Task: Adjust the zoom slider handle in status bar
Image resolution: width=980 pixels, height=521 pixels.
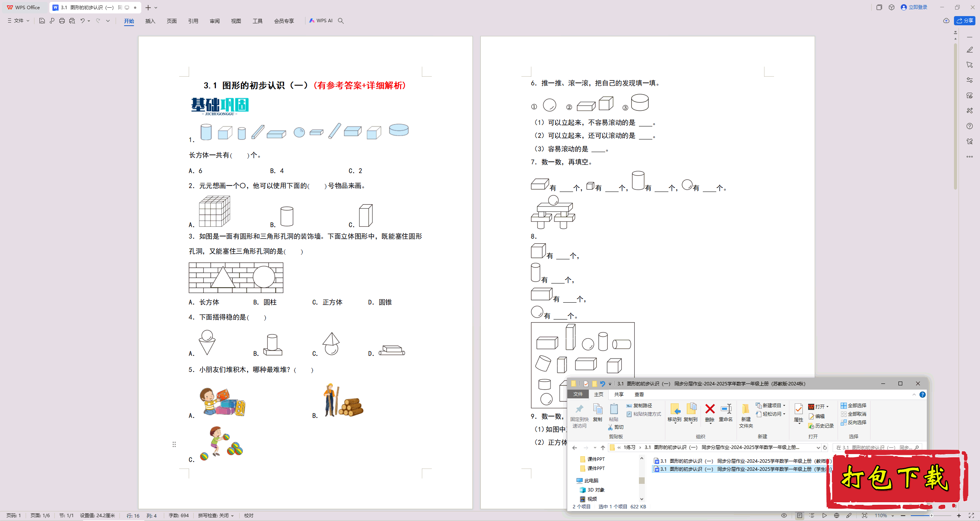Action: [x=931, y=516]
